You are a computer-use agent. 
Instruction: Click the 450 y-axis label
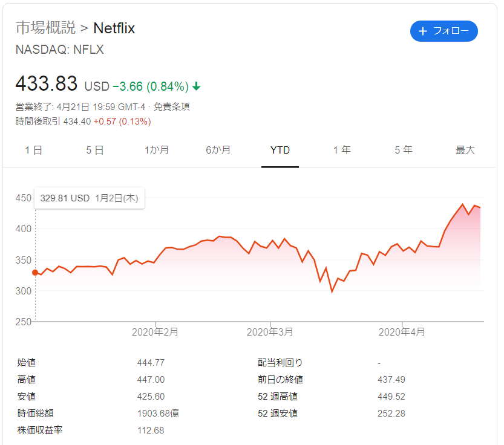click(x=24, y=198)
